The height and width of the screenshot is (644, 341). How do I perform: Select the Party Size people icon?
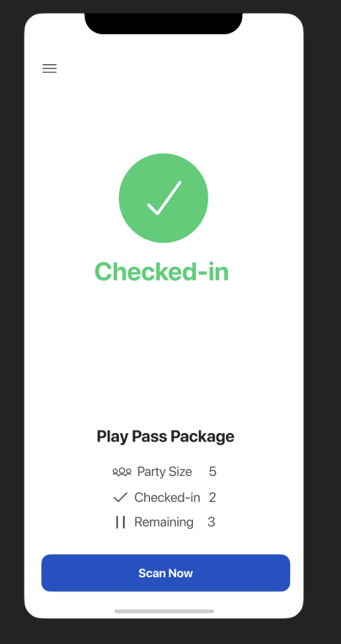coord(122,472)
